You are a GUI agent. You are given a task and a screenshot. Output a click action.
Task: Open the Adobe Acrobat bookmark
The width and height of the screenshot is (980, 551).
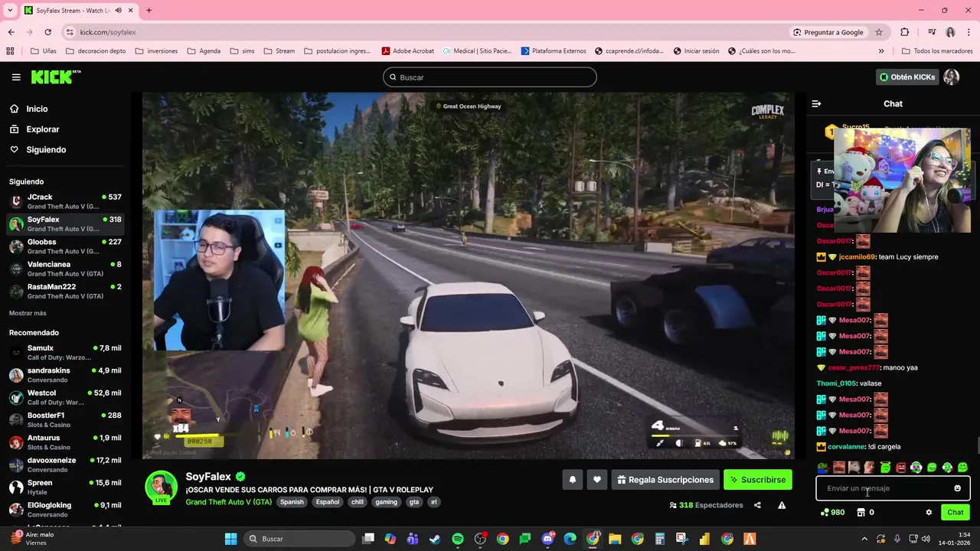click(x=408, y=51)
